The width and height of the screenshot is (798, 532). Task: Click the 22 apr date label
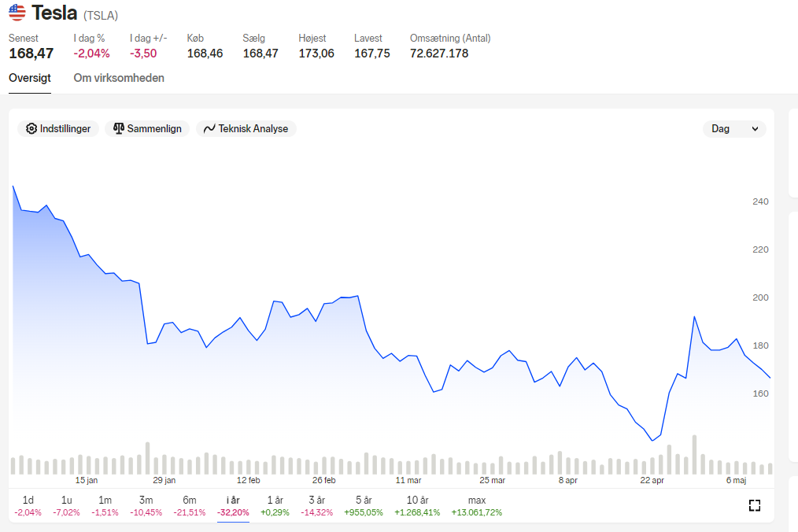652,480
